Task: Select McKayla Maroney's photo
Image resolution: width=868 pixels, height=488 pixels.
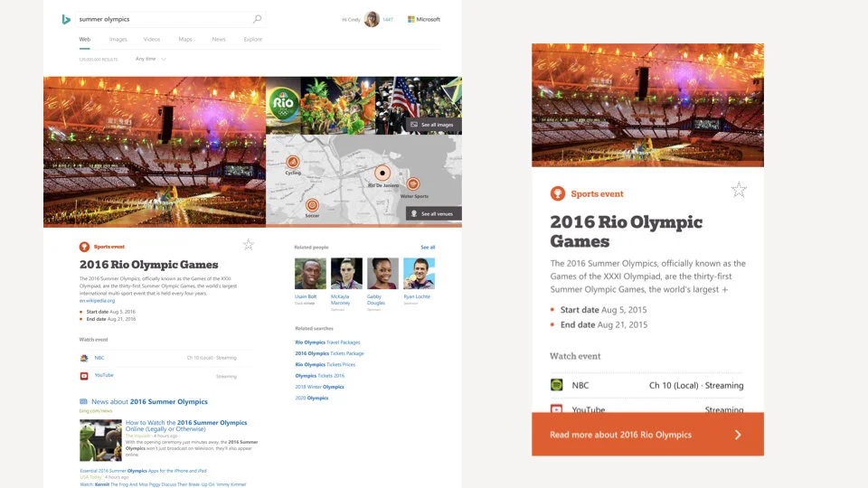Action: click(346, 273)
